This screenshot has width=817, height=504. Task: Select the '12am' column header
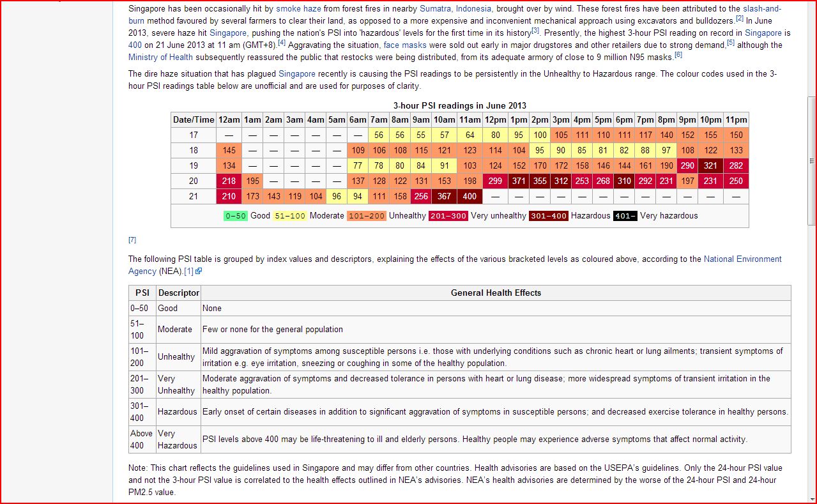229,120
